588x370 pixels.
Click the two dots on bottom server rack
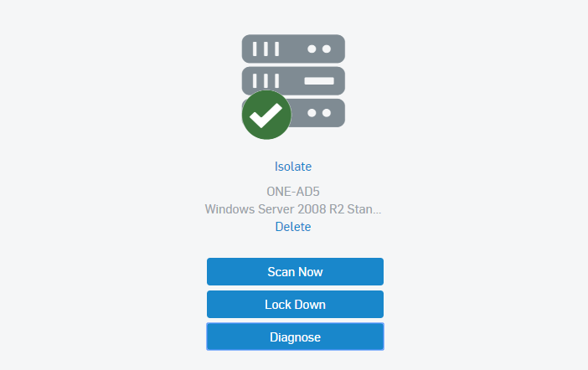click(319, 113)
